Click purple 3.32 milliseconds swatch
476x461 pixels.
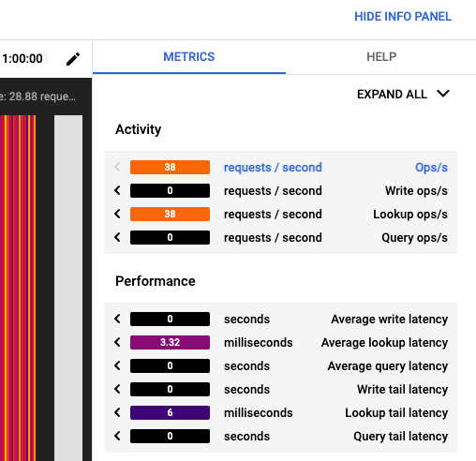[170, 342]
